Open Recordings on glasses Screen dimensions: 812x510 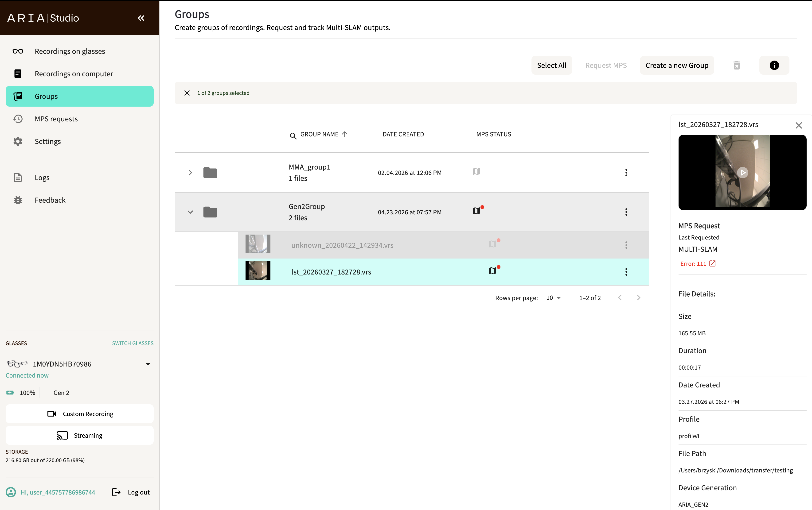pyautogui.click(x=80, y=51)
